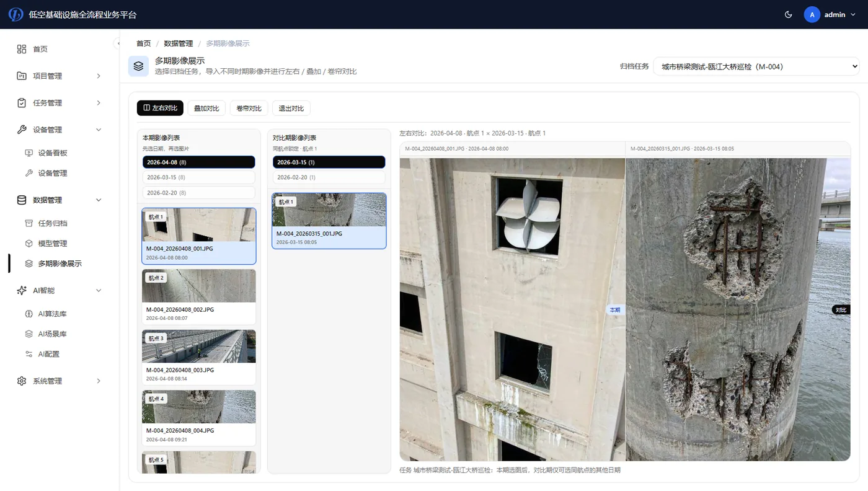Select thumbnail M-004_20260408_002.JPG

[198, 296]
